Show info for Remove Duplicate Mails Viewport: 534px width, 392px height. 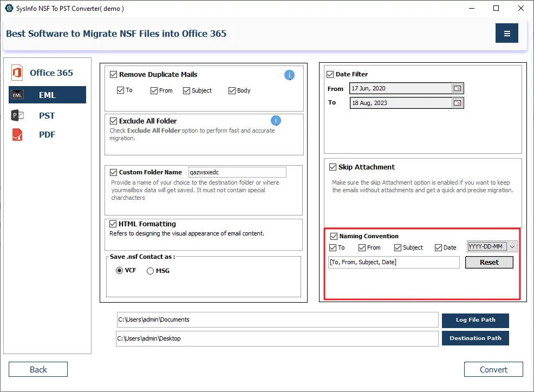click(290, 75)
